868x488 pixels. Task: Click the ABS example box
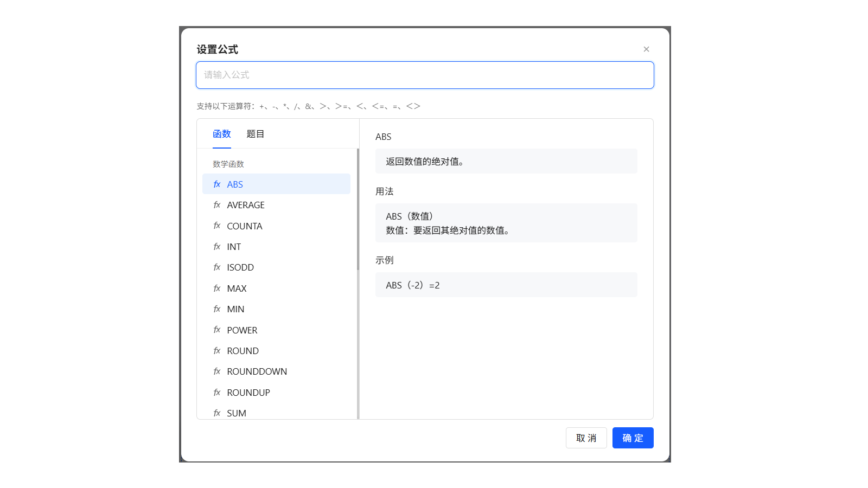pos(506,285)
